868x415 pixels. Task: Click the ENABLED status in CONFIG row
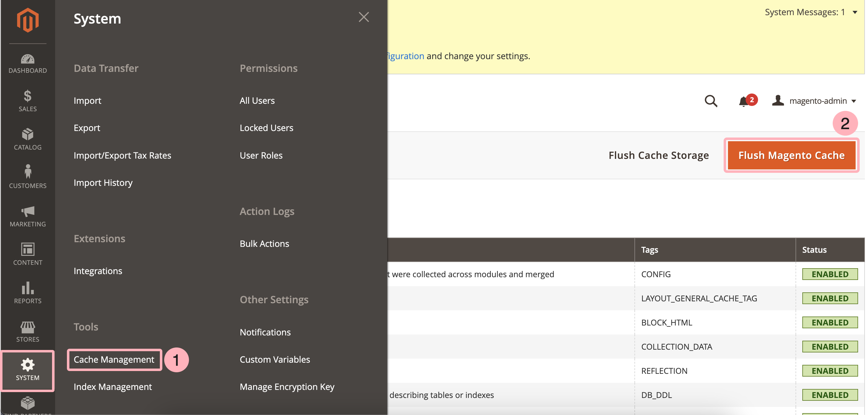[x=830, y=274]
